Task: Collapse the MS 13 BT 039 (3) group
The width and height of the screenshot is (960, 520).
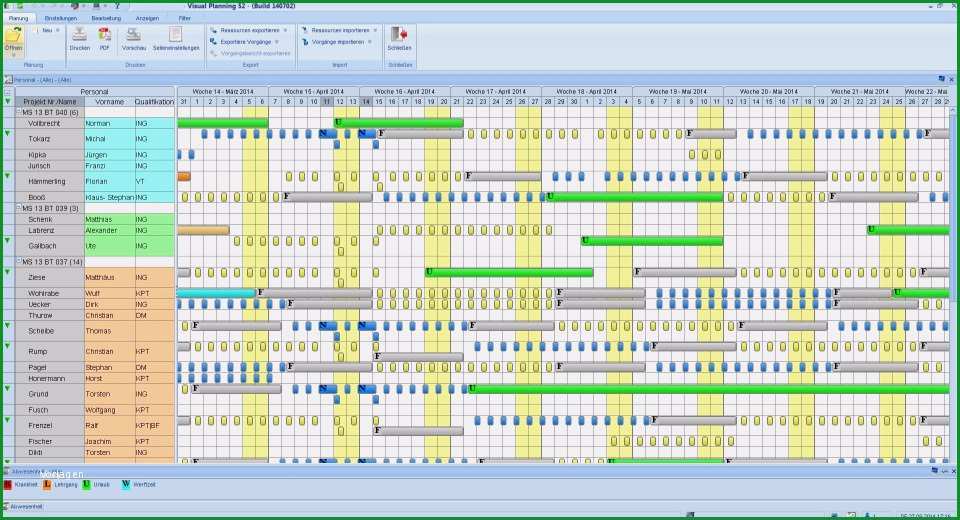Action: click(x=18, y=208)
